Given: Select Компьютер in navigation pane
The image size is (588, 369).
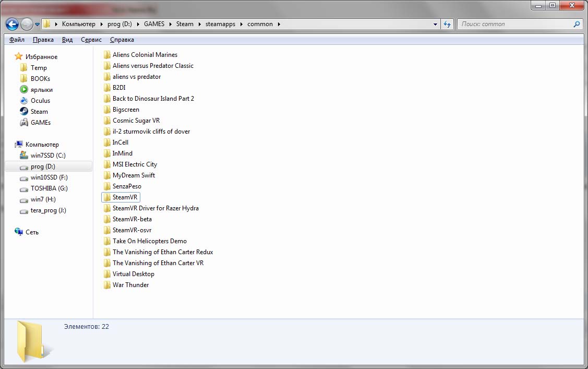Looking at the screenshot, I should [x=37, y=145].
